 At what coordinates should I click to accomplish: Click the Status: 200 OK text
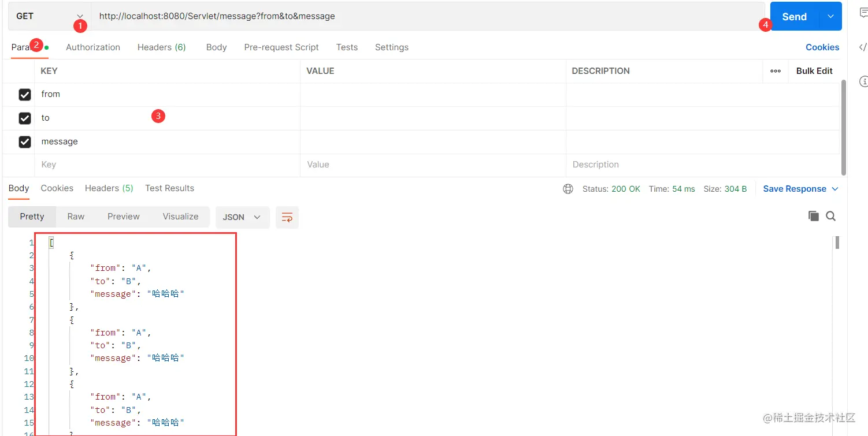tap(611, 189)
